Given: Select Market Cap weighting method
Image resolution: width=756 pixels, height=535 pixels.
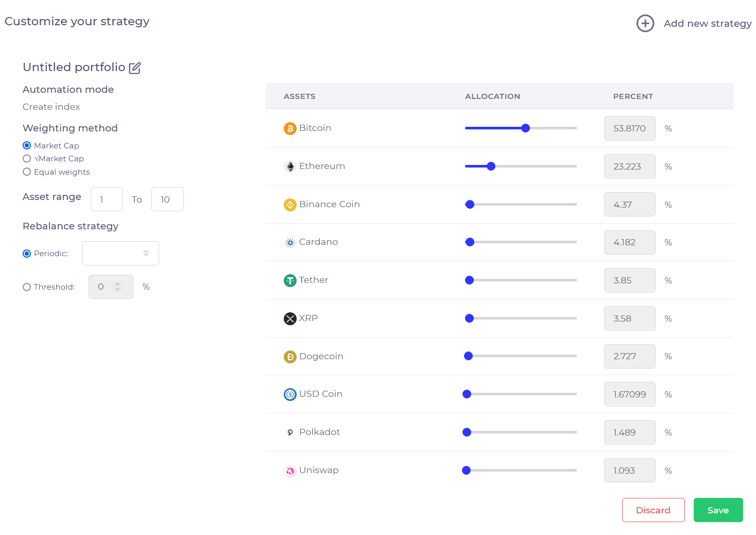Looking at the screenshot, I should [x=27, y=145].
